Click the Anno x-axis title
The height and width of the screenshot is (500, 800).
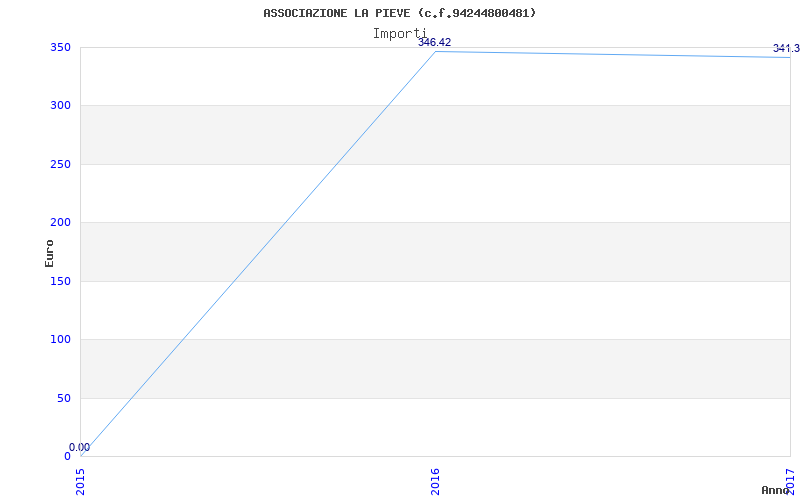click(776, 490)
